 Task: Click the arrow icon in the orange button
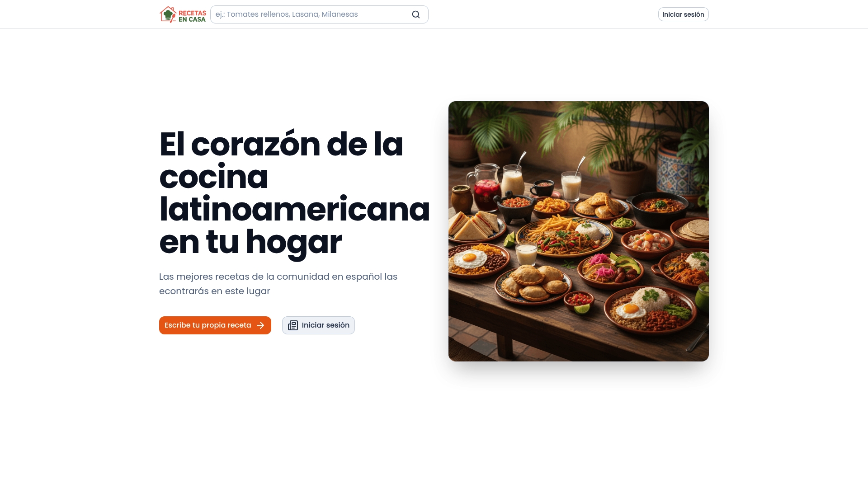click(x=260, y=325)
